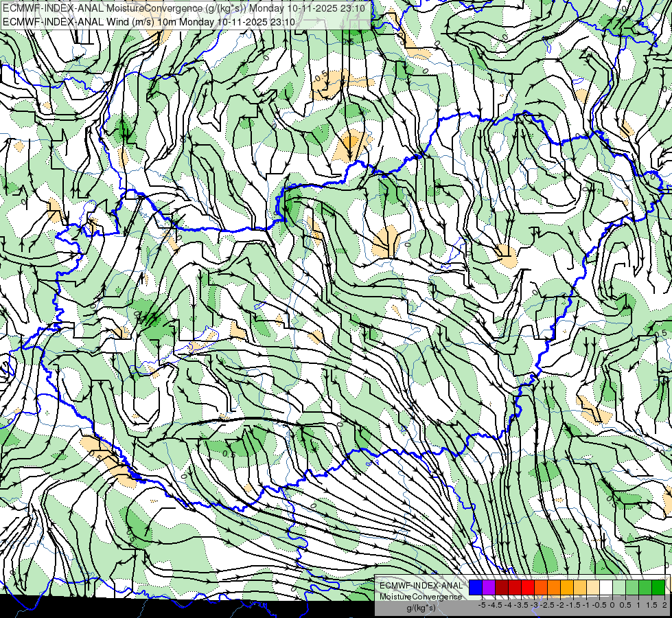Select the white swatch between -0.5 and 0
672x618 pixels.
606,588
